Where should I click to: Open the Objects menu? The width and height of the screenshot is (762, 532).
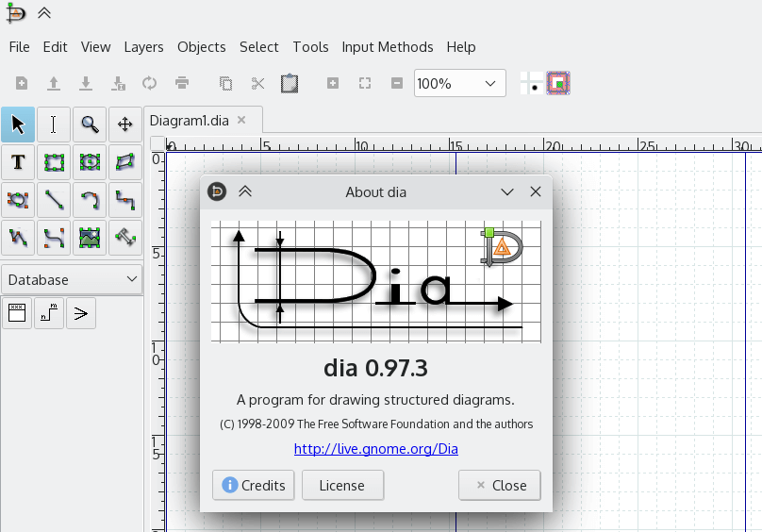point(202,47)
